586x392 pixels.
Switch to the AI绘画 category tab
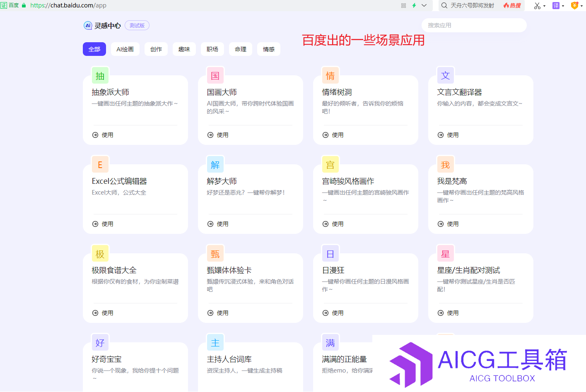(125, 49)
